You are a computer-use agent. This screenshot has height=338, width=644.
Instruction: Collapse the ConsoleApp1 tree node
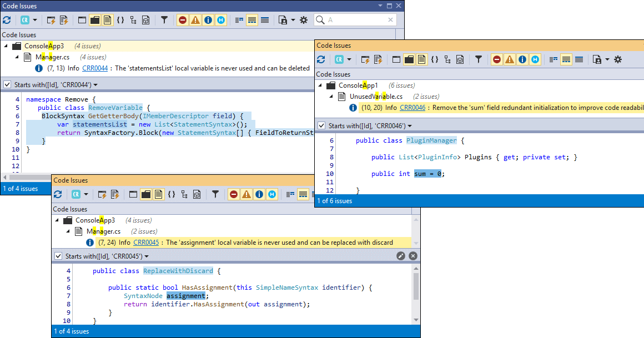(x=319, y=85)
